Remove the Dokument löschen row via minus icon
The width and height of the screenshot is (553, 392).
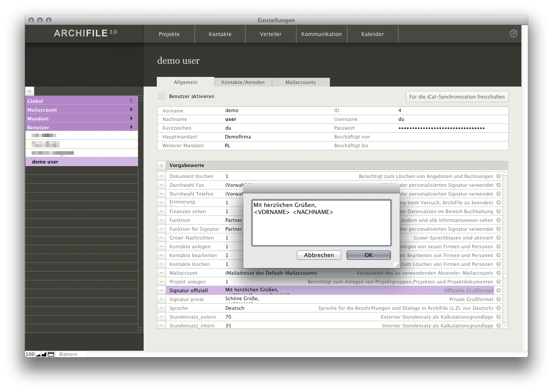[161, 176]
